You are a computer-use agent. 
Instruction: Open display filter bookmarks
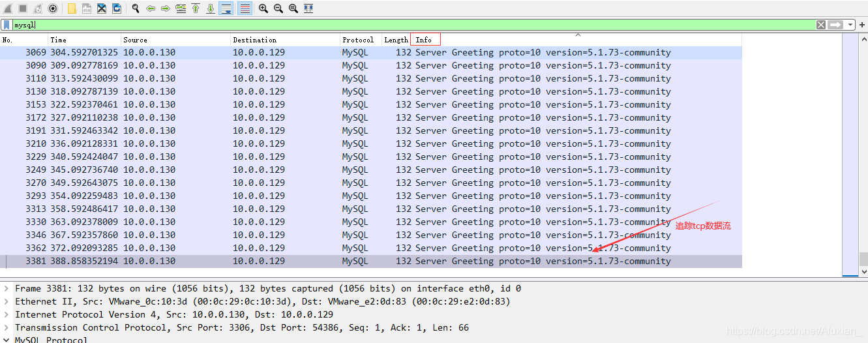pos(7,25)
